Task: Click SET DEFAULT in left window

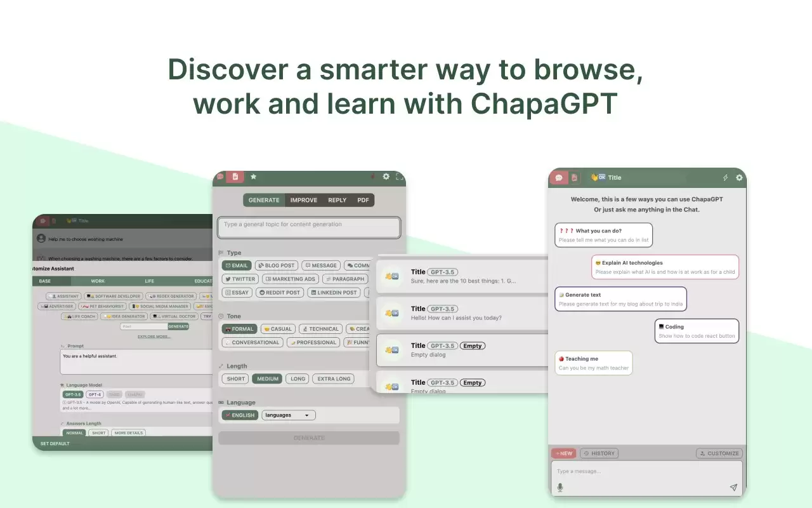Action: tap(55, 443)
